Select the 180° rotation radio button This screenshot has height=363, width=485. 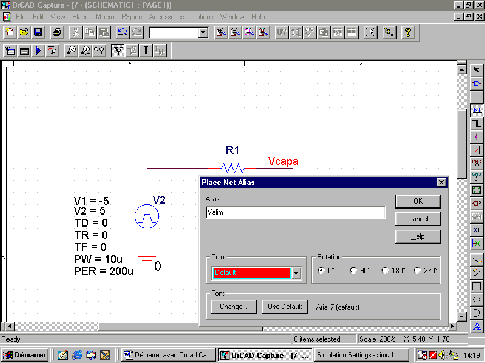click(x=385, y=270)
